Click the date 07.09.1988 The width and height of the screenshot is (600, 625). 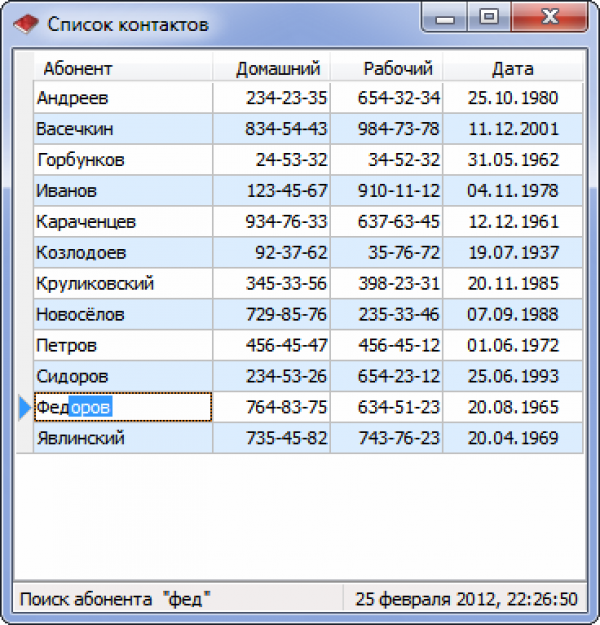click(x=513, y=314)
